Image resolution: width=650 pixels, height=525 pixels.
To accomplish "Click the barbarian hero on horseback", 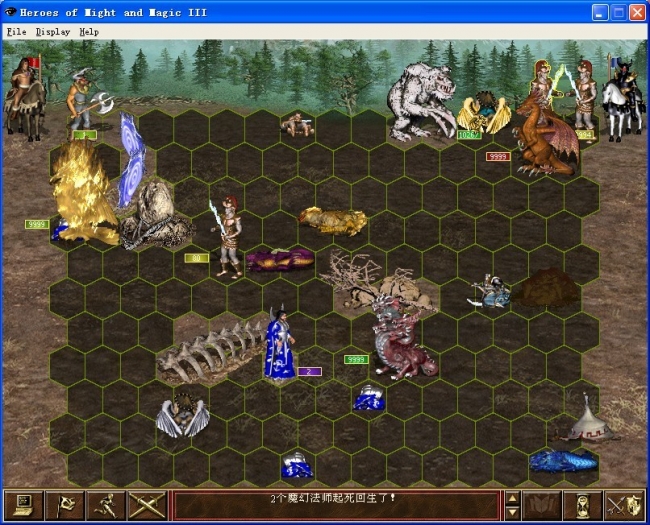I will (x=25, y=97).
